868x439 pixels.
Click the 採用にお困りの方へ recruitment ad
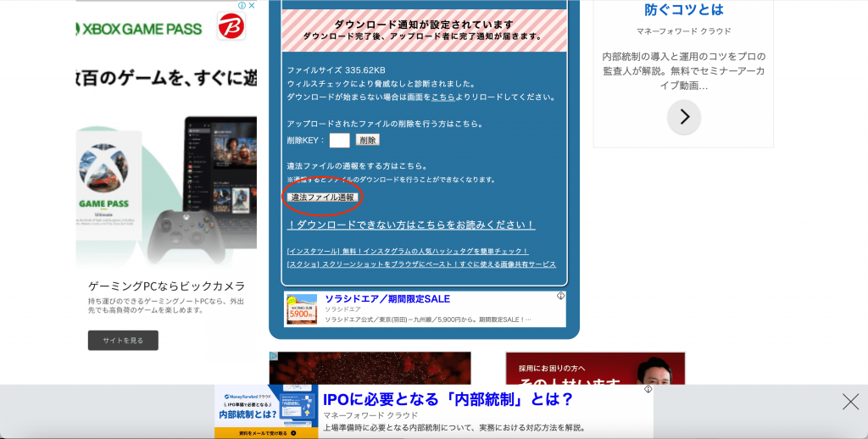(x=595, y=368)
